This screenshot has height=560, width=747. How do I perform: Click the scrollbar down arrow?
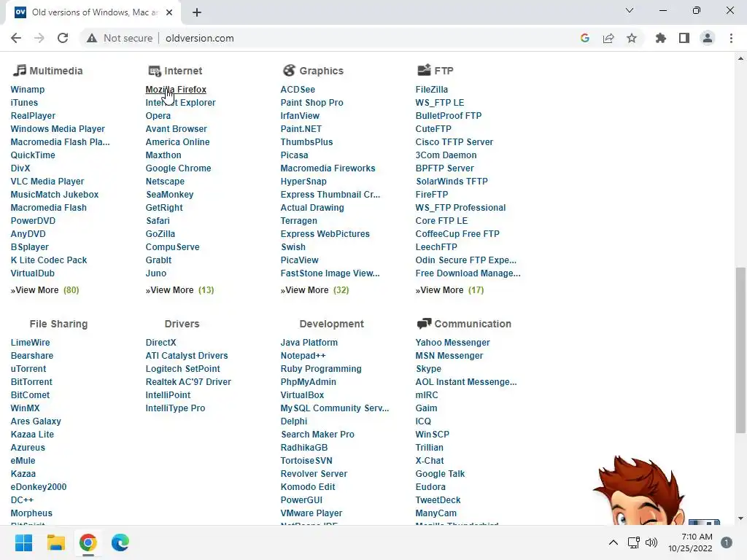[740, 518]
